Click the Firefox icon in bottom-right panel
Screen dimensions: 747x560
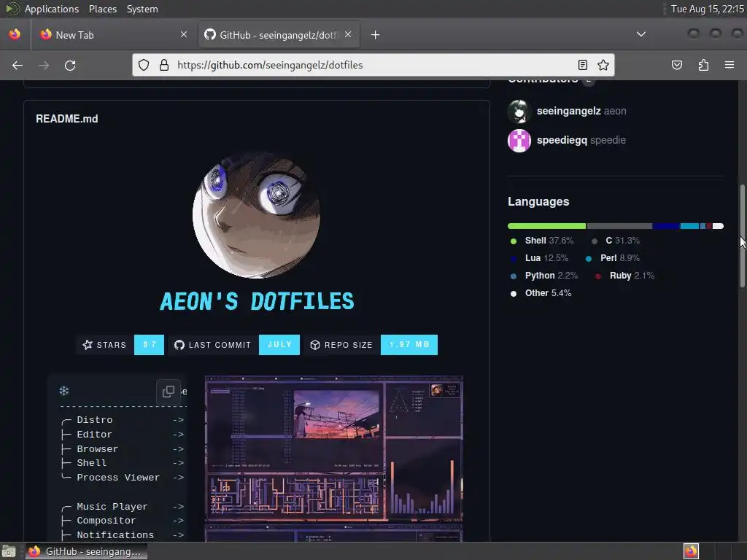[x=691, y=551]
